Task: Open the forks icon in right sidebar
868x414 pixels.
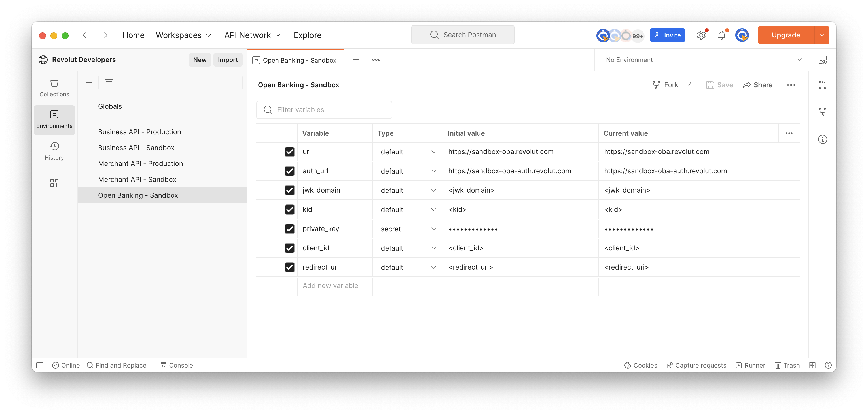Action: (823, 112)
